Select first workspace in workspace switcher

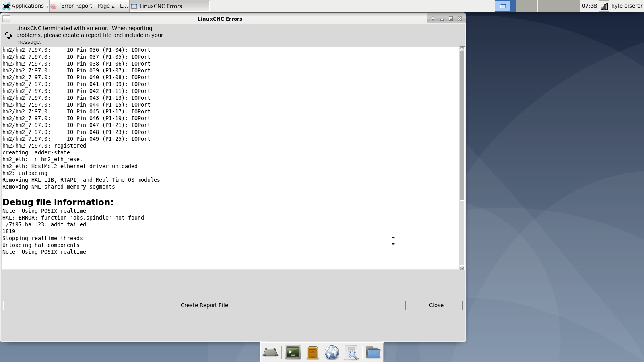[506, 6]
